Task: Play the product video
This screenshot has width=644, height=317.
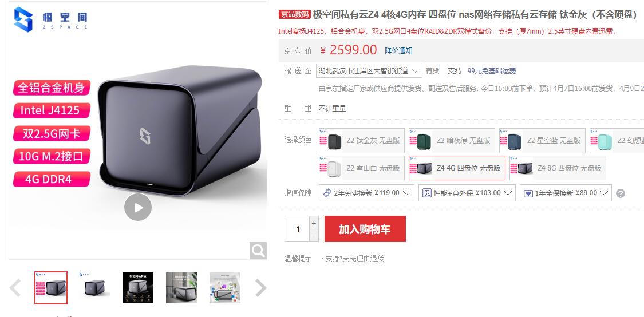Action: click(138, 207)
